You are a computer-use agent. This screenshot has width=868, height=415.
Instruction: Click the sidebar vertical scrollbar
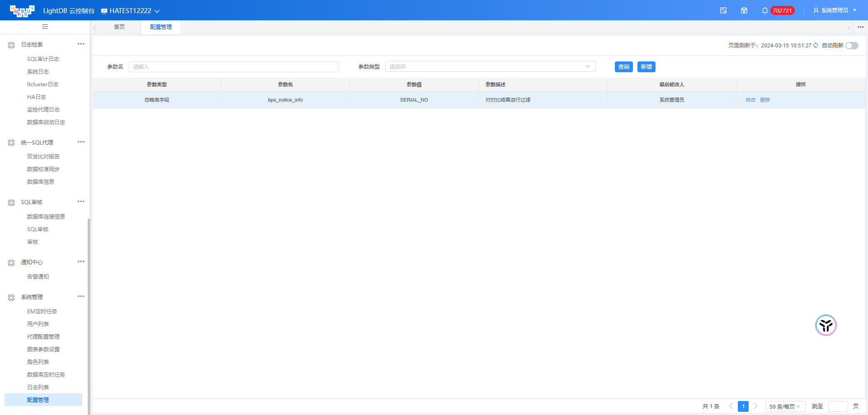pos(89,316)
